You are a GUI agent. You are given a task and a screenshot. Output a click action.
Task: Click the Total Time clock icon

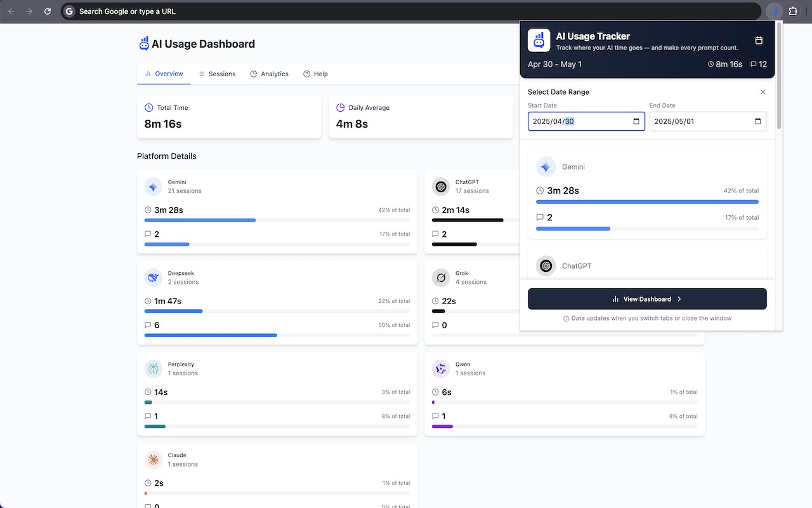point(149,108)
